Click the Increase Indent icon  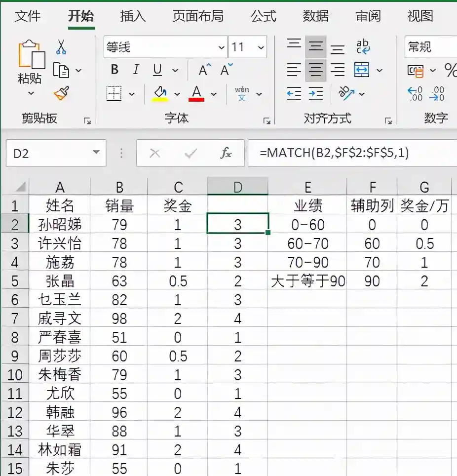(316, 93)
